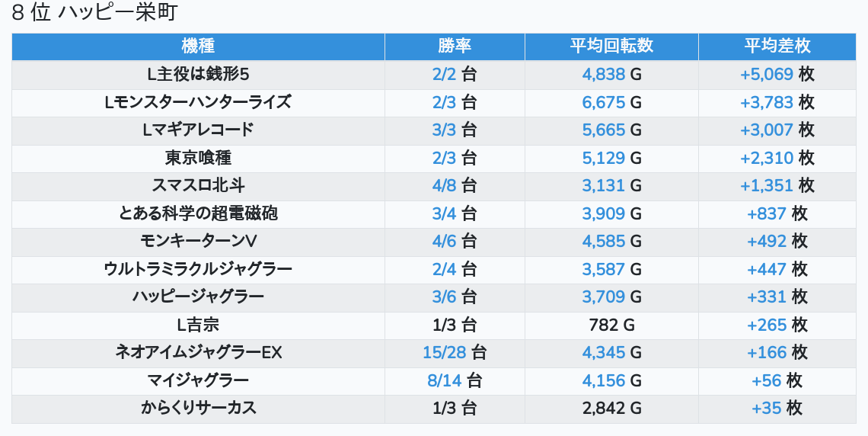Image resolution: width=868 pixels, height=436 pixels.
Task: Select the モンキーターンV row name
Action: pos(198,242)
